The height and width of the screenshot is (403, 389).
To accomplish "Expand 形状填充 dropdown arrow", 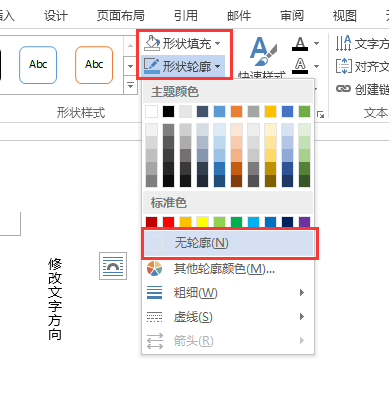I will [x=218, y=43].
